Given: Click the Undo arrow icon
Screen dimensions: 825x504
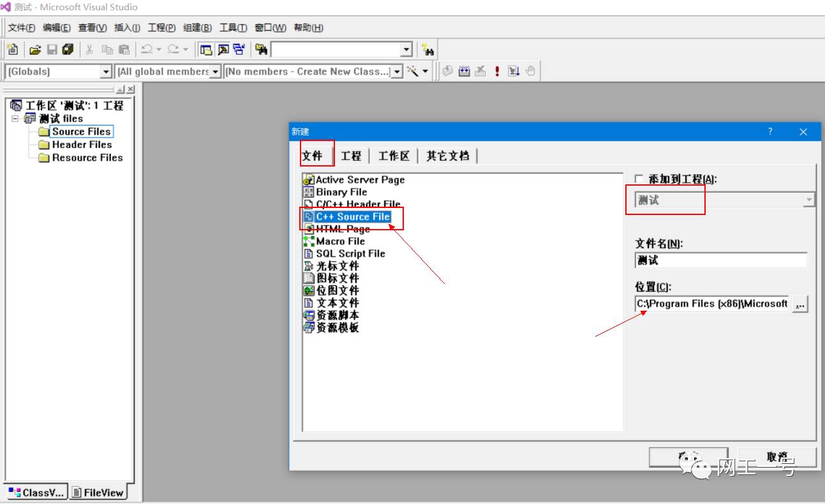Looking at the screenshot, I should 147,49.
